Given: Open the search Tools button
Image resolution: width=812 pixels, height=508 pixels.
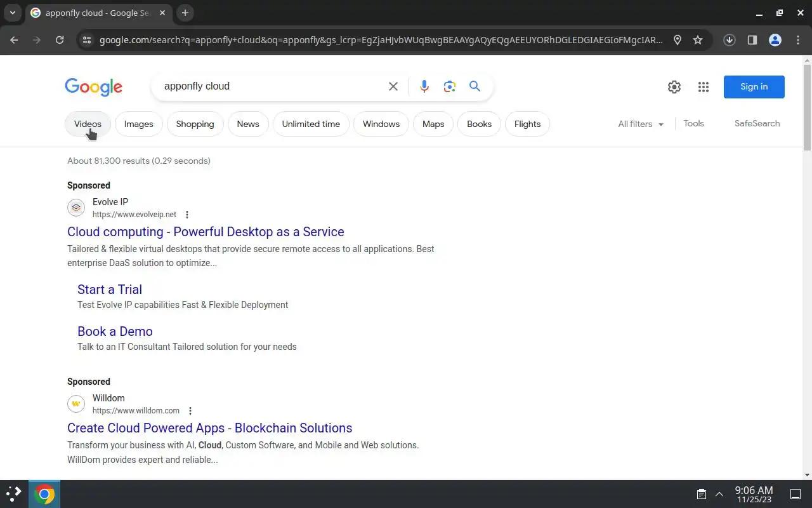Looking at the screenshot, I should click(693, 124).
